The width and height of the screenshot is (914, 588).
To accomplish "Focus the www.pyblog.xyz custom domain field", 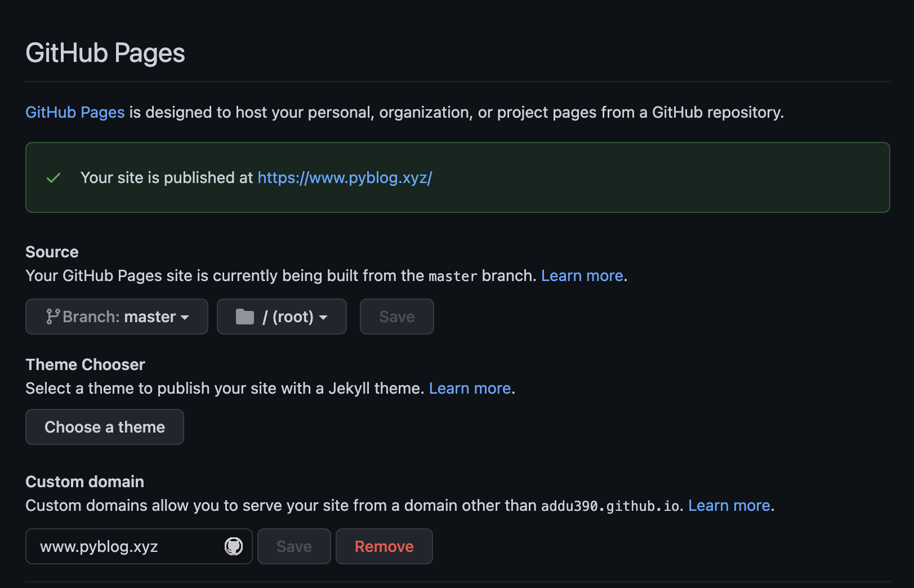I will 139,546.
